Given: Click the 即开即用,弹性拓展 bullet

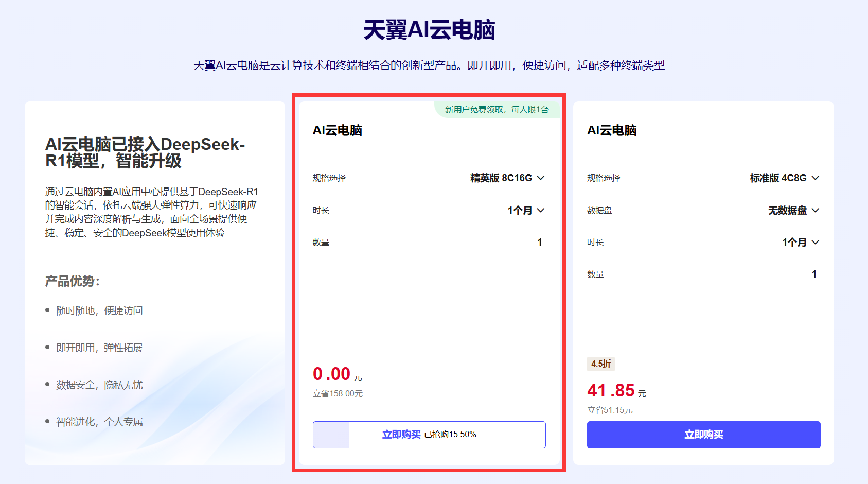Looking at the screenshot, I should pos(99,348).
